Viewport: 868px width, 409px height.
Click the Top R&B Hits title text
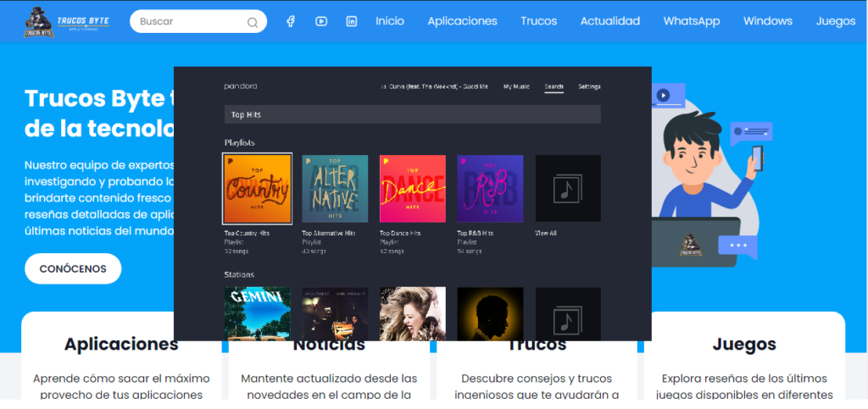(476, 233)
